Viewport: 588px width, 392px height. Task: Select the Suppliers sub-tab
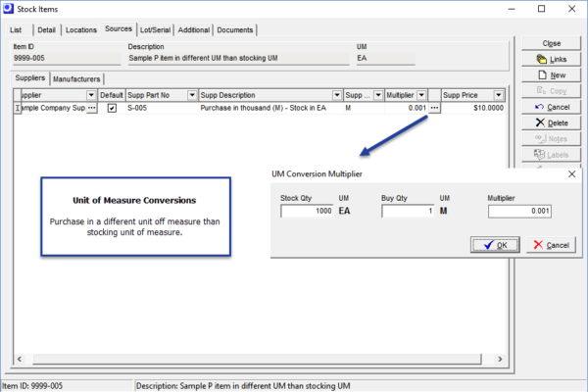point(30,78)
